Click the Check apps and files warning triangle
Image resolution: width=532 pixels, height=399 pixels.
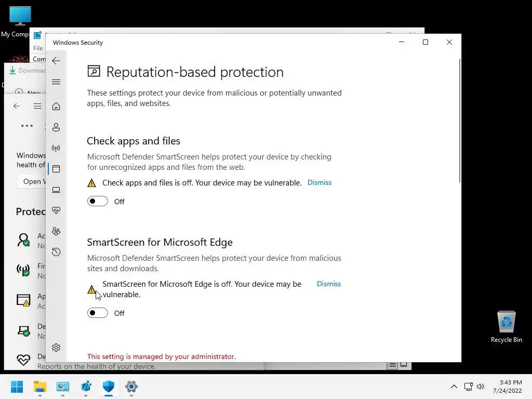tap(91, 183)
